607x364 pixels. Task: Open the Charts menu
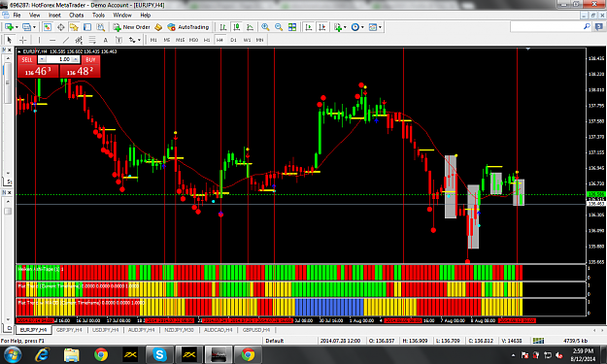click(x=77, y=16)
